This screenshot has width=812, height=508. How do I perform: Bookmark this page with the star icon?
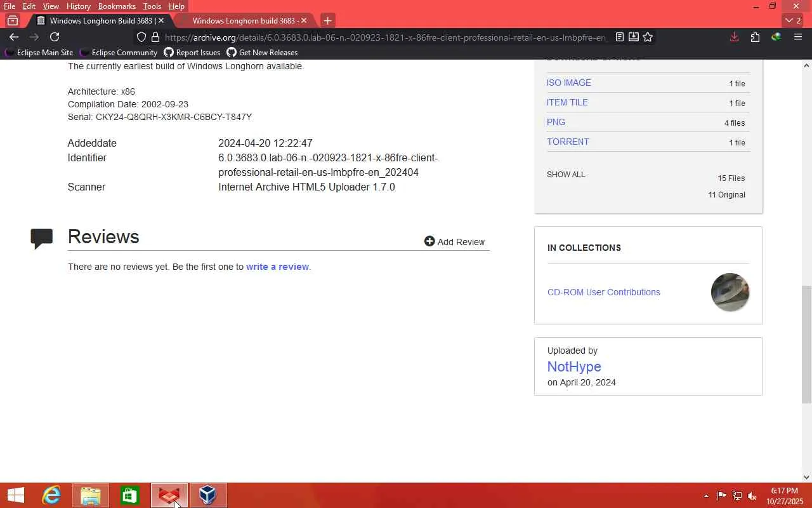tap(648, 37)
